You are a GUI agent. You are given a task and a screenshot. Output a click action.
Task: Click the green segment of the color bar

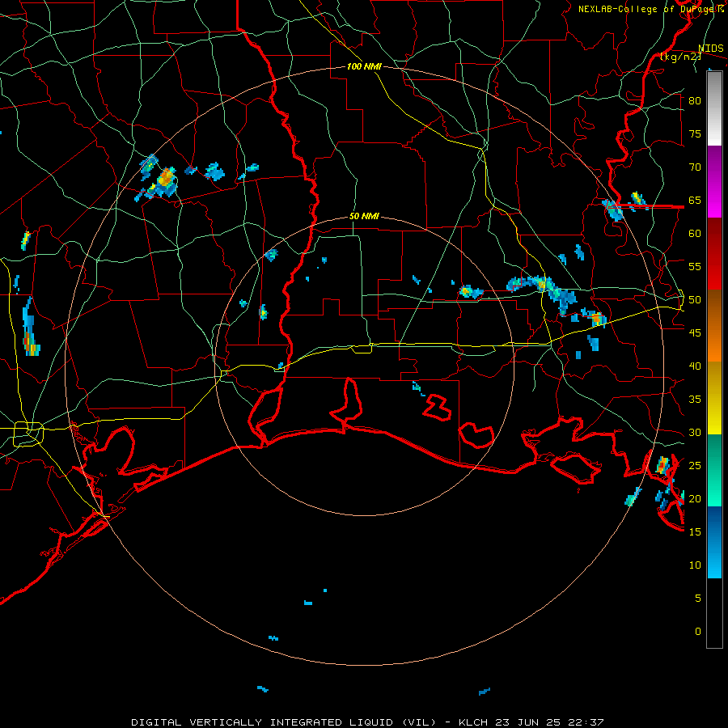(x=714, y=470)
